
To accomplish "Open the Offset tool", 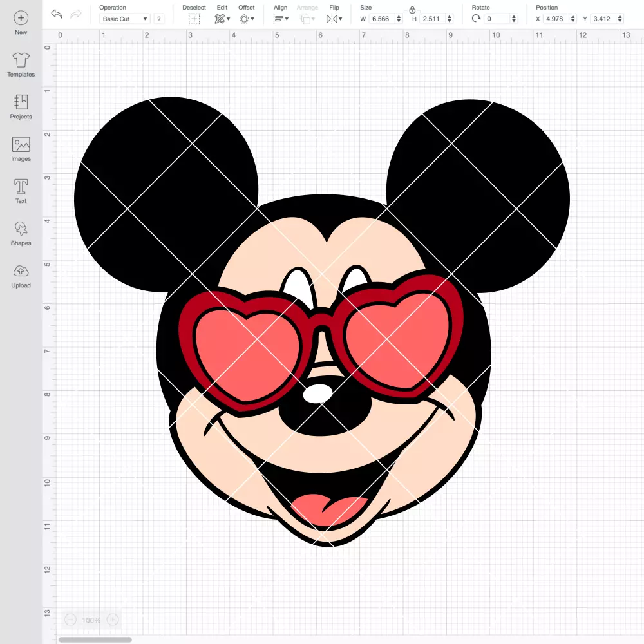I will point(247,19).
